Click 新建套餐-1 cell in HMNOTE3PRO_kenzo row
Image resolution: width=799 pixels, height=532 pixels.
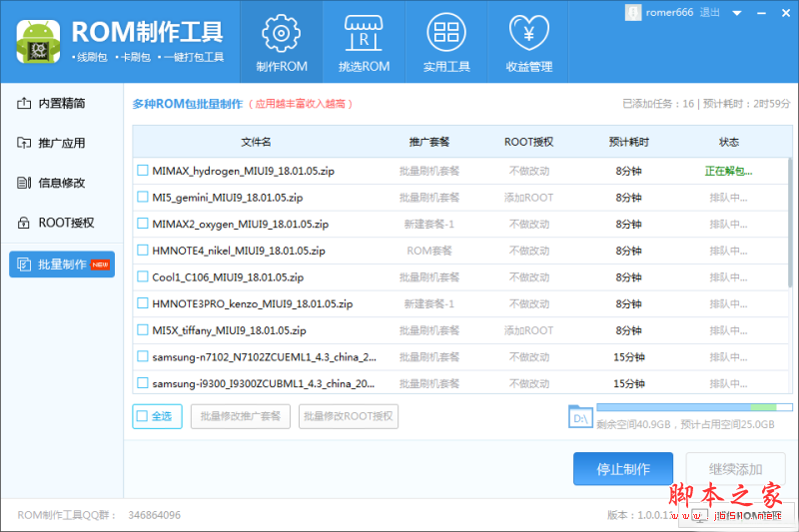[429, 303]
